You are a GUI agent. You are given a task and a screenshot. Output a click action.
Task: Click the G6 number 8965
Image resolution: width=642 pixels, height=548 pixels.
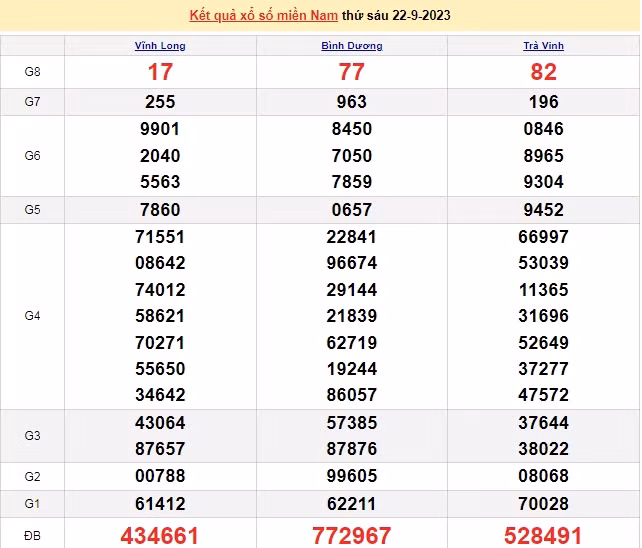pos(543,156)
